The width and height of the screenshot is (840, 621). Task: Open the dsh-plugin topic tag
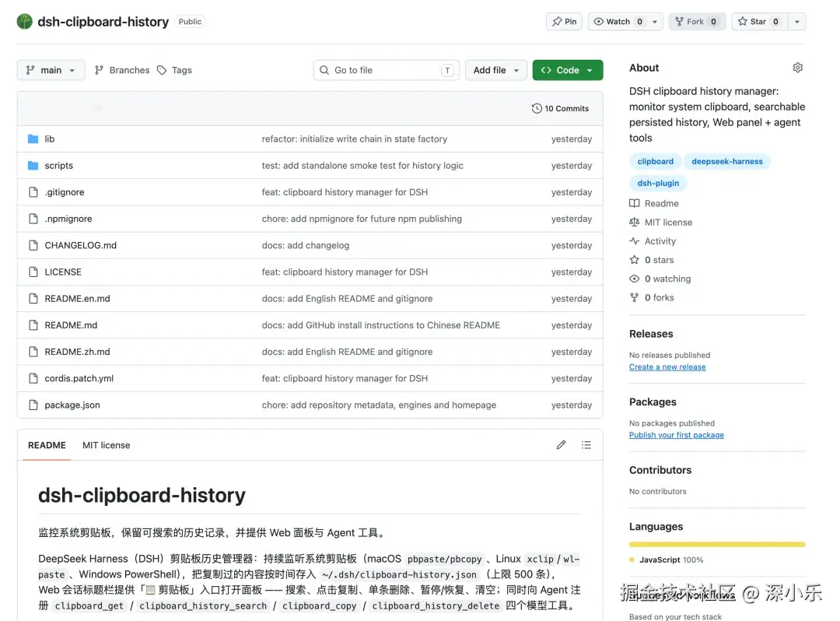[x=658, y=183]
